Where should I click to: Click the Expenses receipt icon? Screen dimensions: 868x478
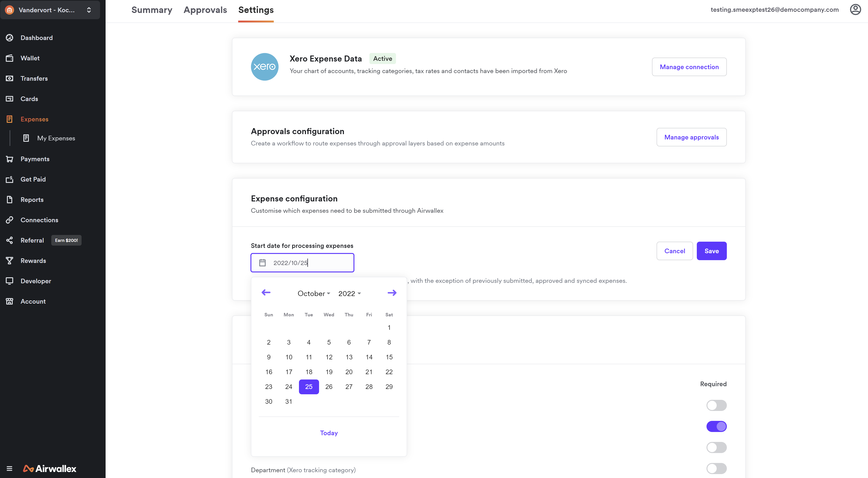[9, 119]
